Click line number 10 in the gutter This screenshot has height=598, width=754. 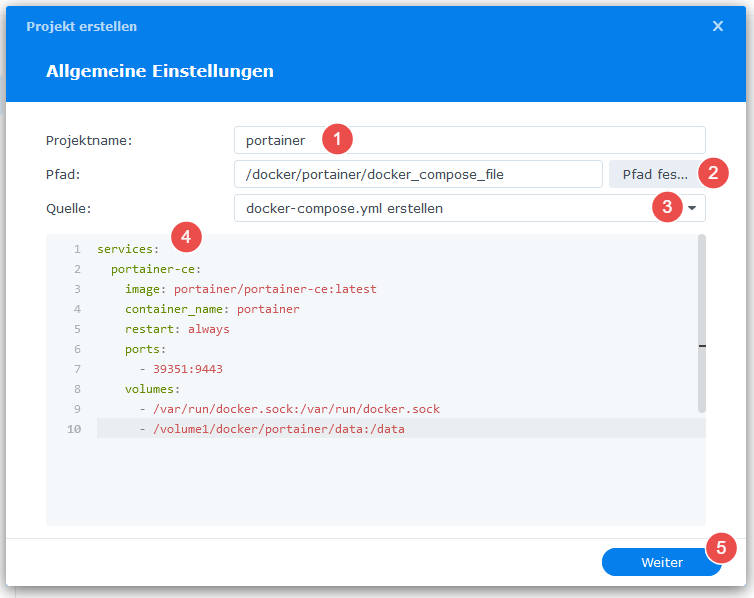(x=74, y=429)
